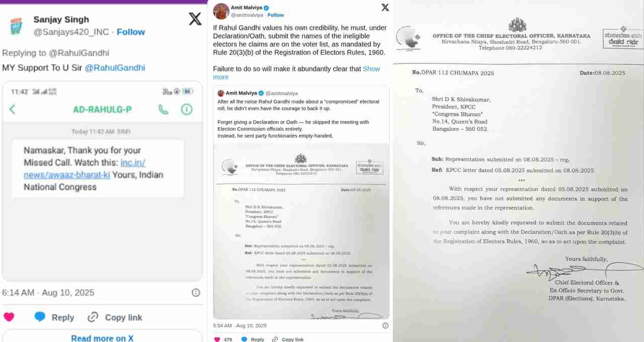Like Sanjay Singh's tweet with the heart icon
This screenshot has height=342, width=644.
click(x=9, y=317)
